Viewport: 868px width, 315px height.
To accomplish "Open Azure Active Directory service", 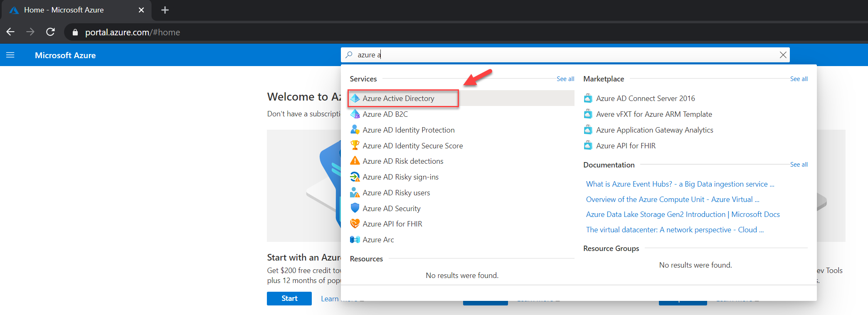I will point(462,98).
